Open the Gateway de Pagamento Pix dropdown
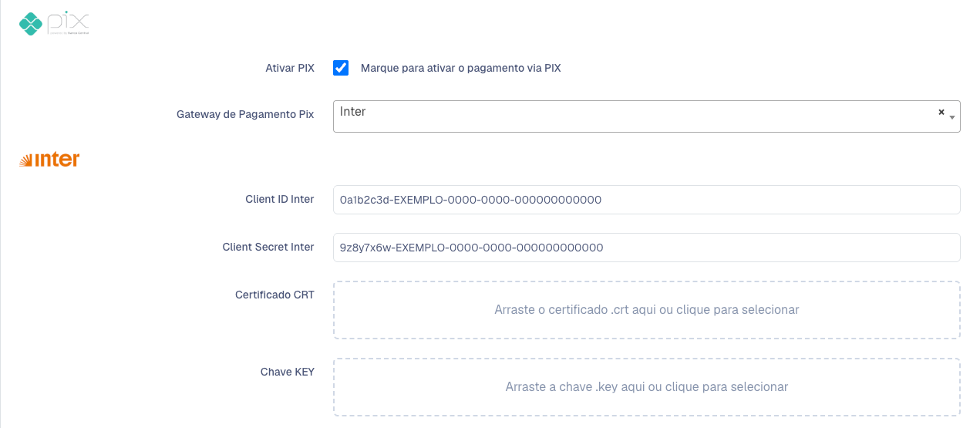Viewport: 980px width, 428px height. 646,116
